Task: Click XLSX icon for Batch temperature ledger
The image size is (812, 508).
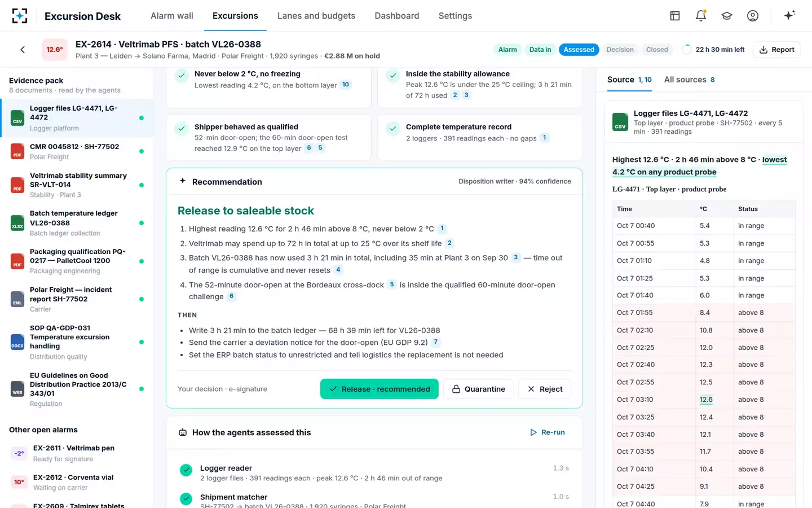Action: (17, 223)
